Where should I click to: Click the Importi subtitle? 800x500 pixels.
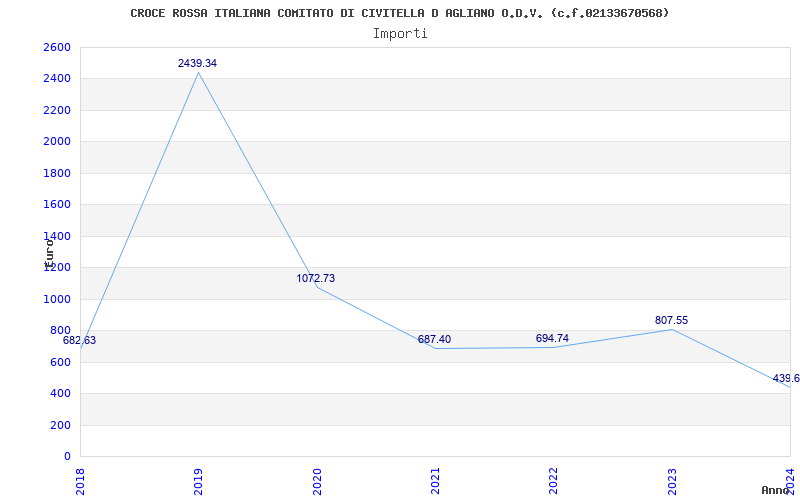(x=399, y=34)
